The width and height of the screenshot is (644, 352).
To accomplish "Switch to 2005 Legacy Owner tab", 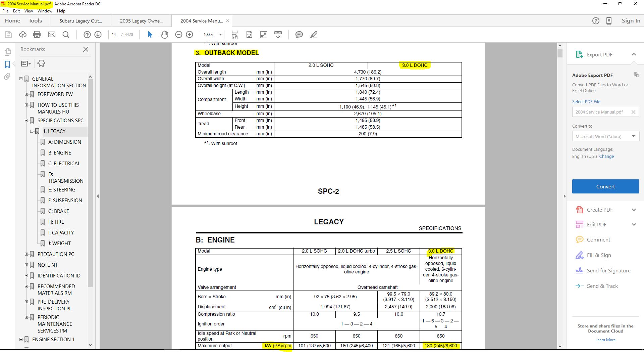I will (141, 20).
